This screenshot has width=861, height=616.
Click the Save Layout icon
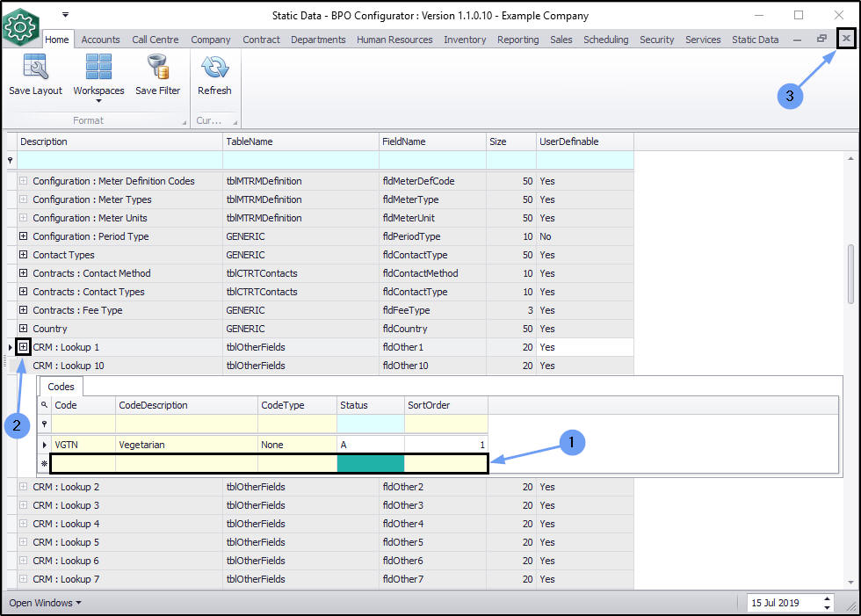35,68
